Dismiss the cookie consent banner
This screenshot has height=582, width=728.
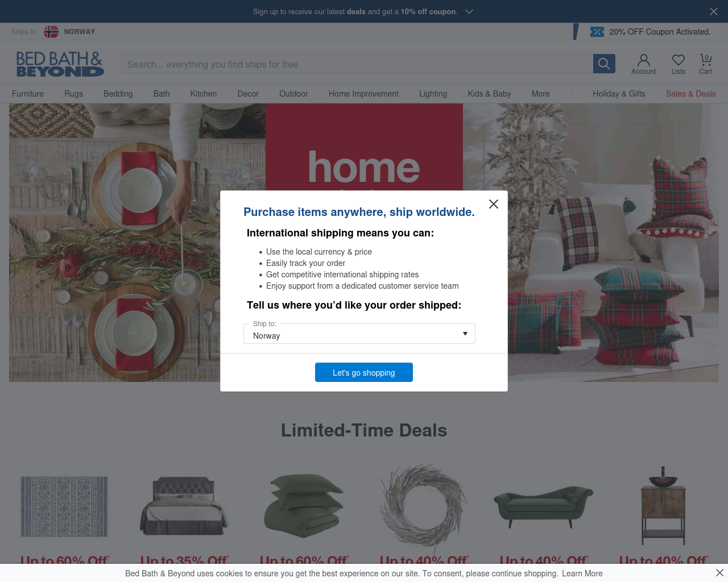pos(719,573)
